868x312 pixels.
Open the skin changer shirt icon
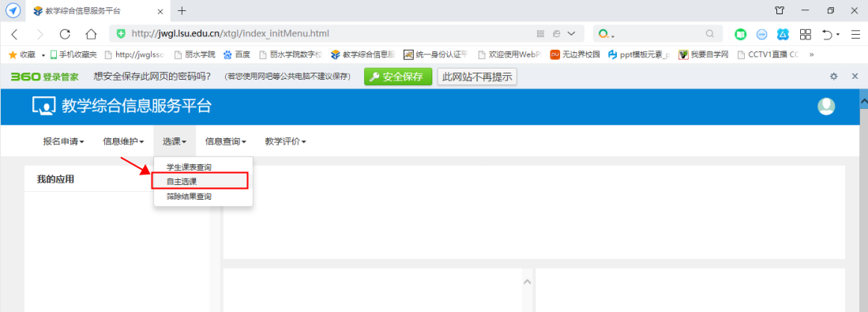(780, 10)
